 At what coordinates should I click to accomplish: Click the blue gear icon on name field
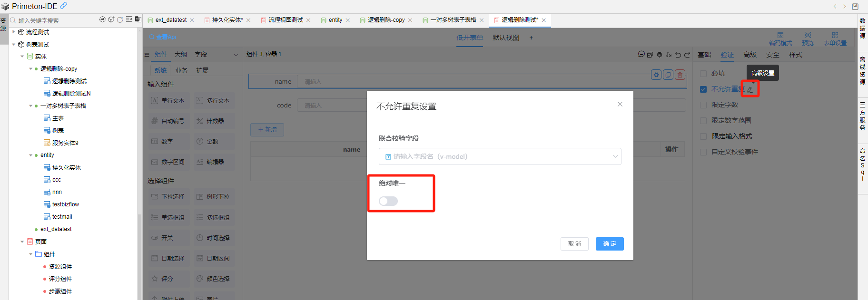pos(656,75)
